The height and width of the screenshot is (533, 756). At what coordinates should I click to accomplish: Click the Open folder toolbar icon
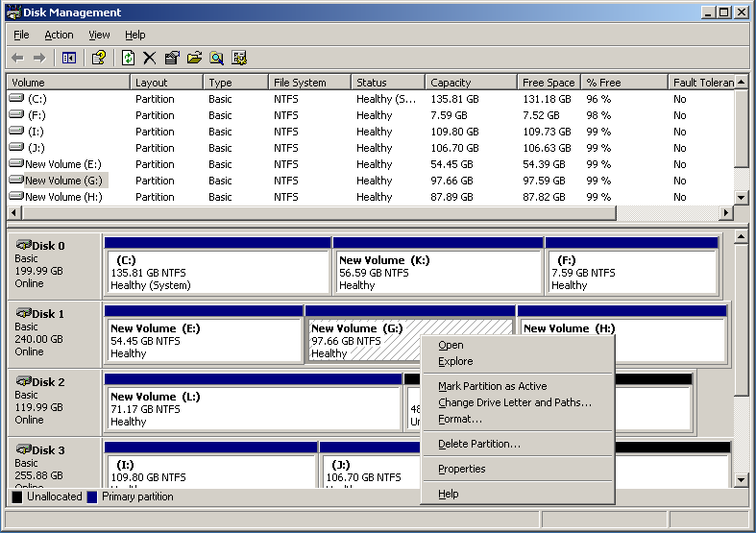coord(194,59)
